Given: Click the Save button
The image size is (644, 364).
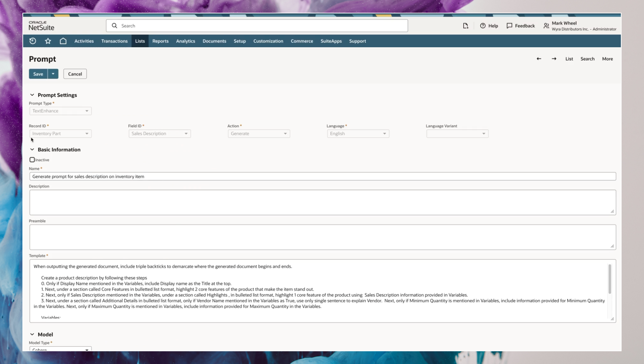Looking at the screenshot, I should [x=38, y=74].
